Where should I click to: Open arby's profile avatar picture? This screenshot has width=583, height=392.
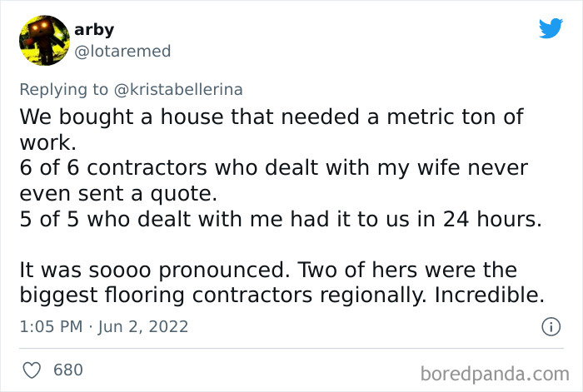tap(43, 40)
